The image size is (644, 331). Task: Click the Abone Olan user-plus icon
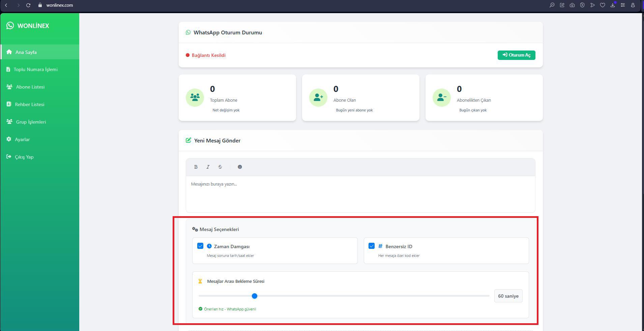(318, 97)
